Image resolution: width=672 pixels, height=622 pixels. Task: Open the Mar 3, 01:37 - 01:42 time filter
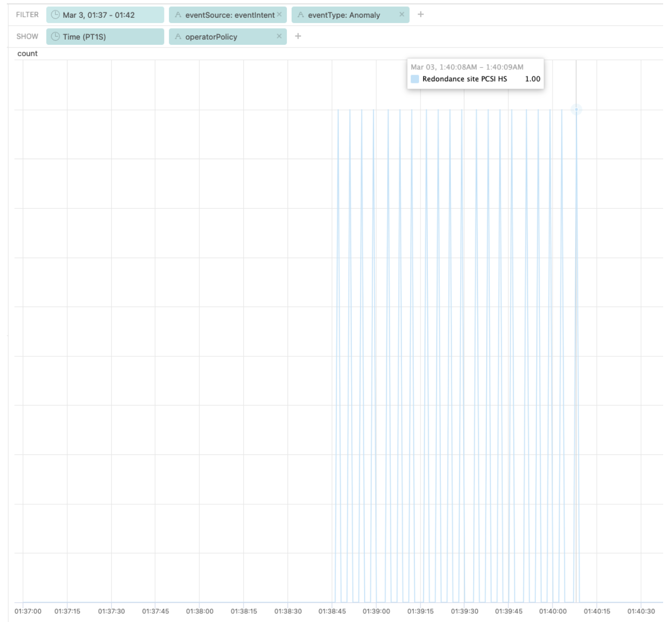[105, 15]
